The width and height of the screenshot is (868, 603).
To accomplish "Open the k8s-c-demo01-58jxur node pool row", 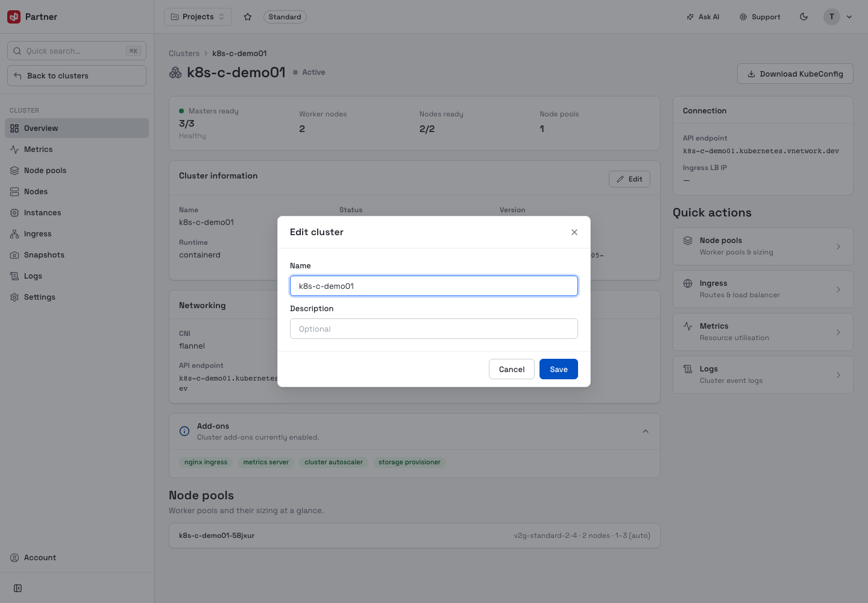I will [415, 535].
